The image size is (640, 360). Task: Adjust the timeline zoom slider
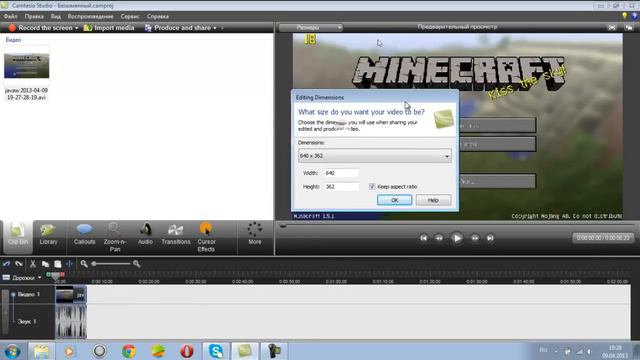pos(94,264)
